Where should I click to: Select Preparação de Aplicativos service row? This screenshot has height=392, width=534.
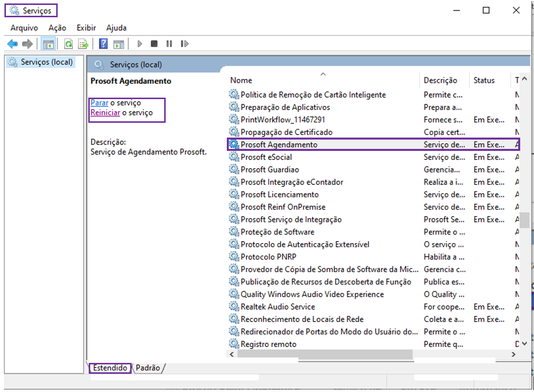click(374, 107)
